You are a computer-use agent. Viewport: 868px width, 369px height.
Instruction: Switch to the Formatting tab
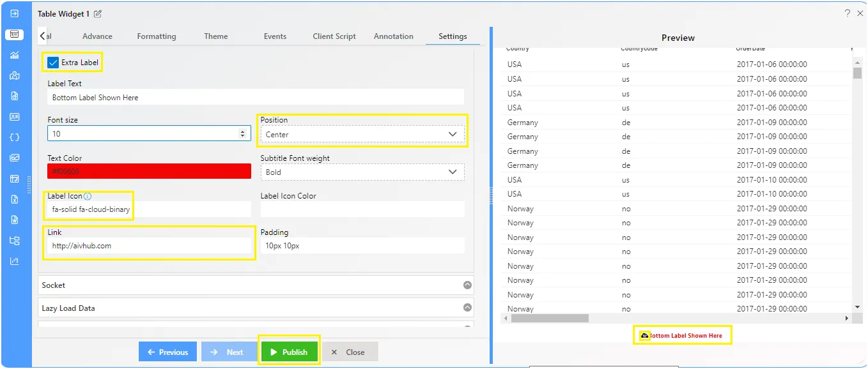(x=157, y=36)
